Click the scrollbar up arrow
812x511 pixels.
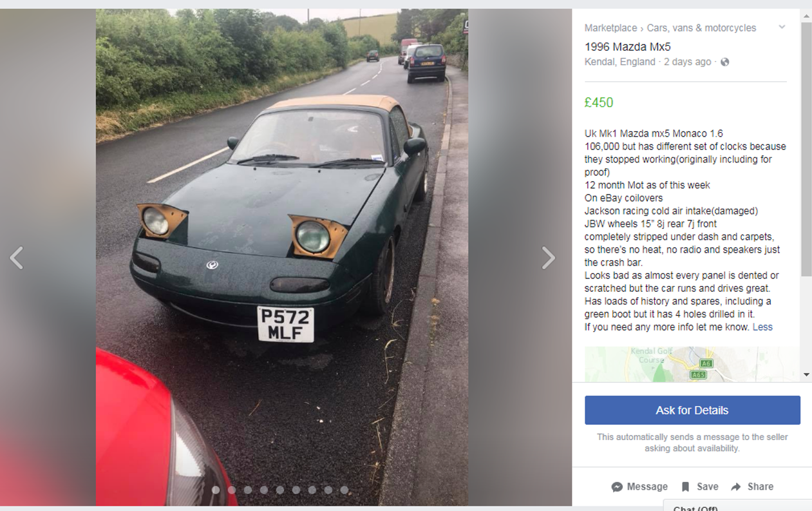(x=806, y=16)
